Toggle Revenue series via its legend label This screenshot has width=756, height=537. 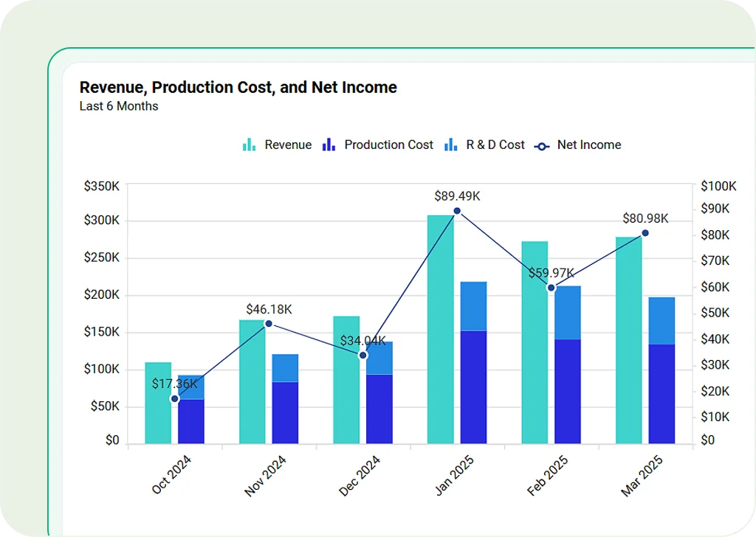[x=288, y=145]
